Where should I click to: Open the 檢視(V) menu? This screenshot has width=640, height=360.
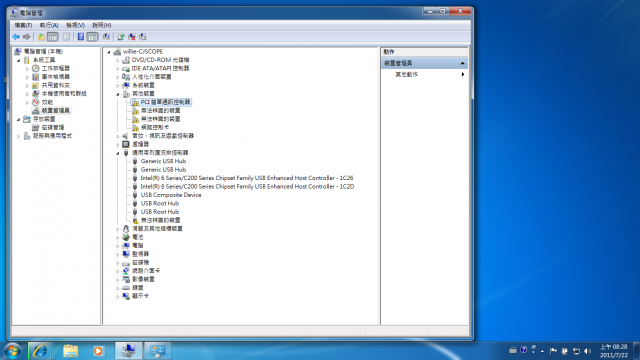coord(76,25)
